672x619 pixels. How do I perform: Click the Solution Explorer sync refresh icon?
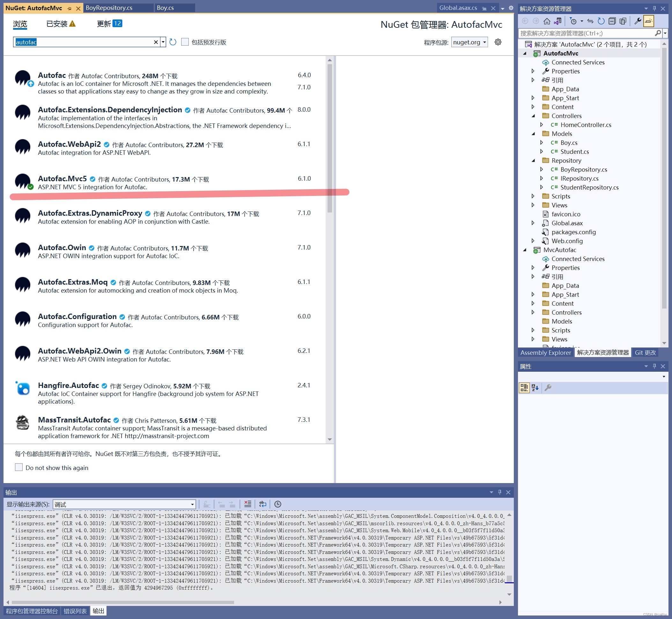(601, 21)
